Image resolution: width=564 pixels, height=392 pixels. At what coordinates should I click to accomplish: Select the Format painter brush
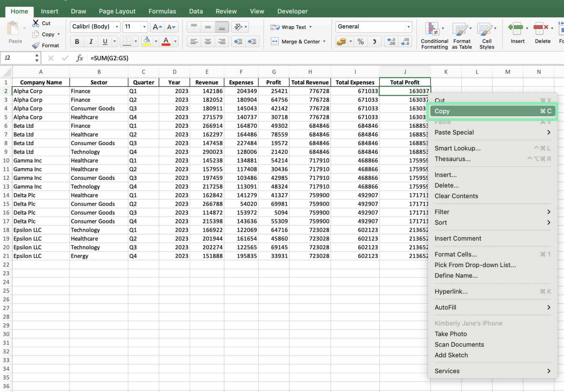coord(36,45)
